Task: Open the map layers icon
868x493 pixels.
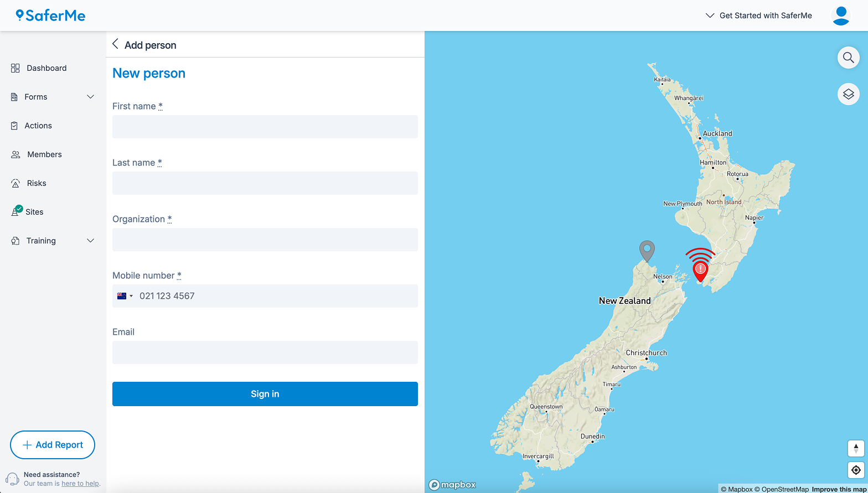Action: (x=848, y=94)
